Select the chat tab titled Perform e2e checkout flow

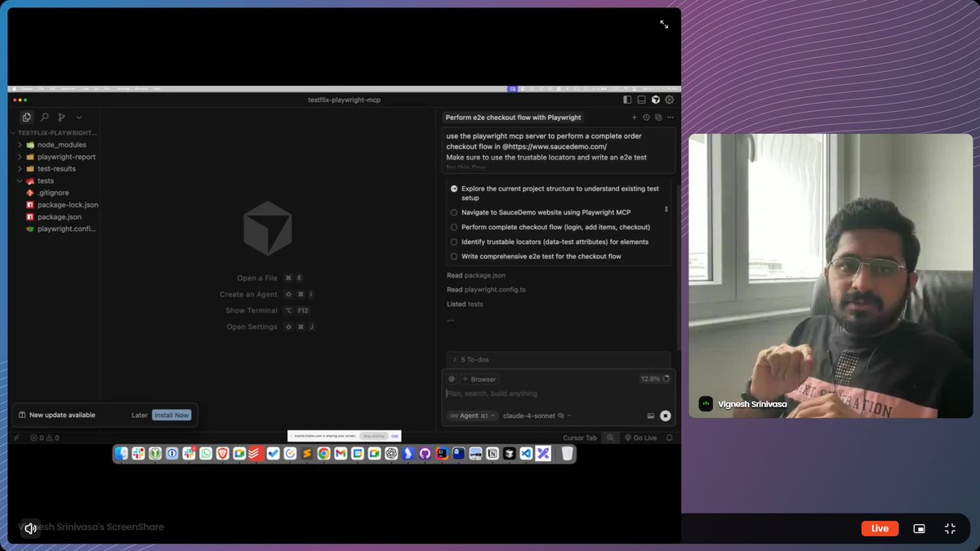tap(513, 118)
